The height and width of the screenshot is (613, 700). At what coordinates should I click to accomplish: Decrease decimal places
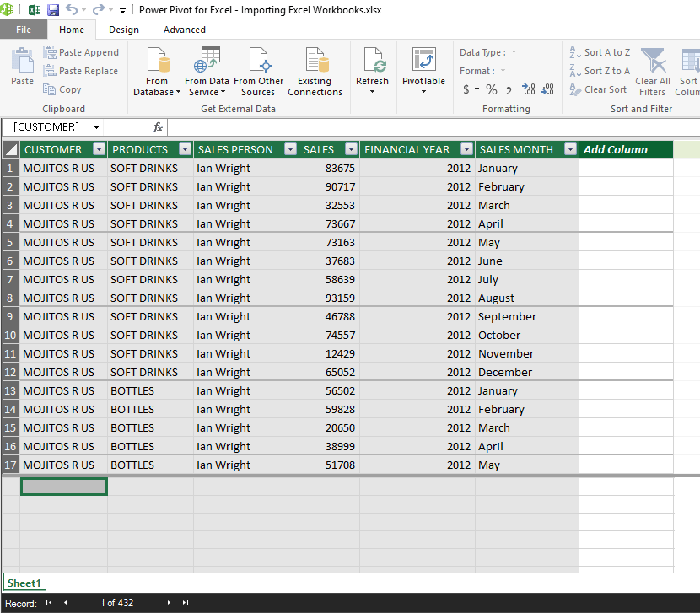tap(547, 89)
